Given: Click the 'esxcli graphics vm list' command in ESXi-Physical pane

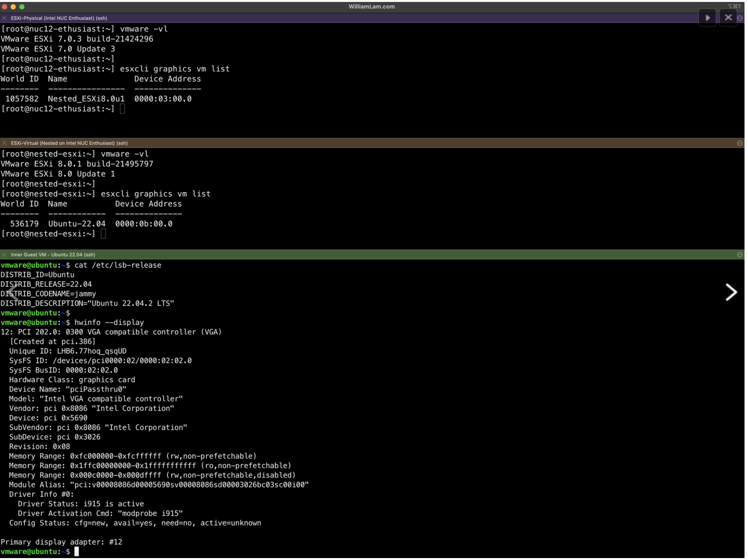Looking at the screenshot, I should click(175, 69).
